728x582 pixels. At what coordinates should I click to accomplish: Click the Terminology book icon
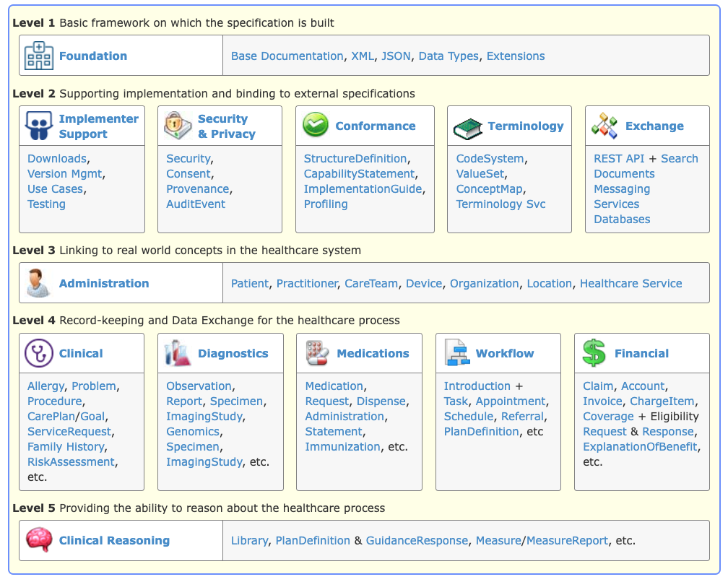[468, 128]
